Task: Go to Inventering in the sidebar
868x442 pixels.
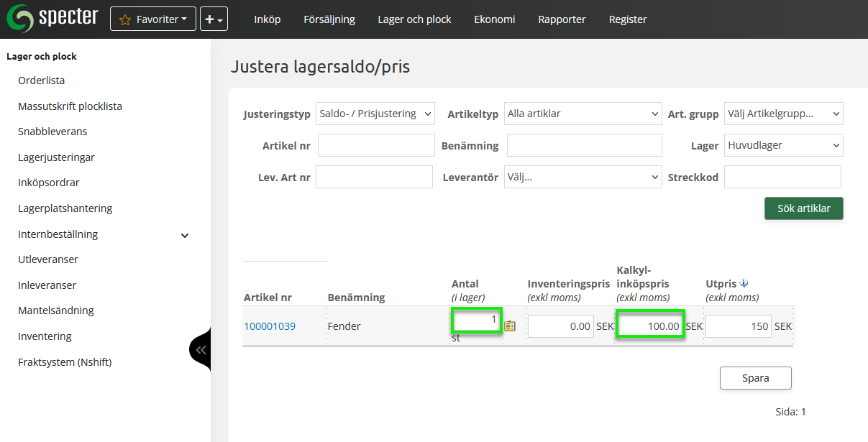Action: coord(45,336)
